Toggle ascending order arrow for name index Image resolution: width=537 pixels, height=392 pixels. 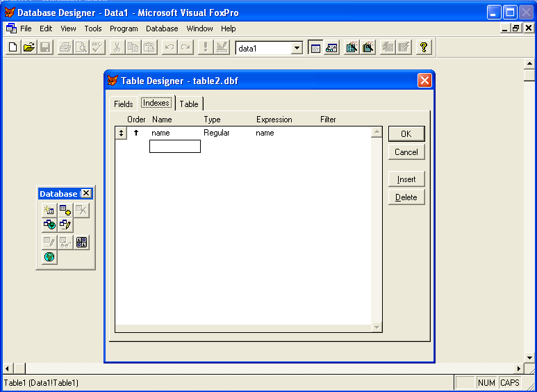tap(136, 133)
